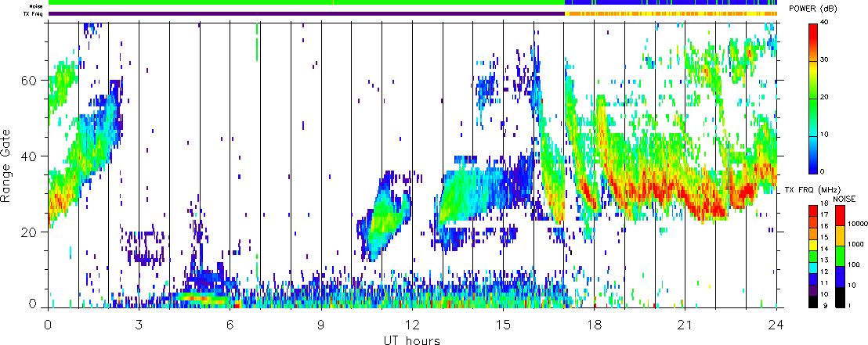The height and width of the screenshot is (345, 868).
Task: Click the '1000' label on the NOISE legend
Action: 855,244
